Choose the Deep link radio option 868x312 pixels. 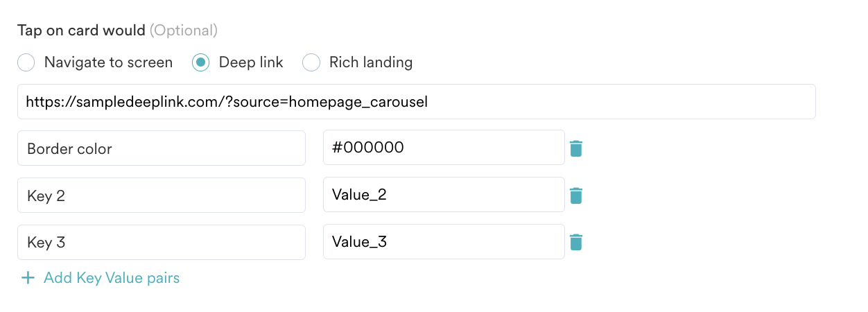point(200,62)
